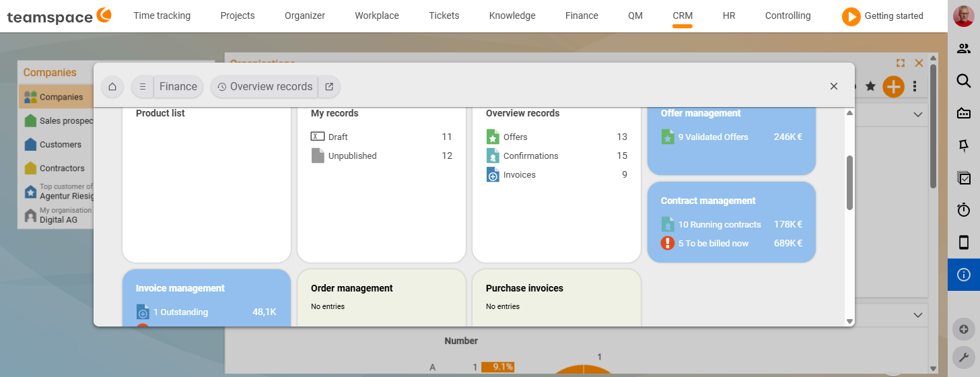Select the CRM menu
This screenshot has width=980, height=377.
point(682,15)
